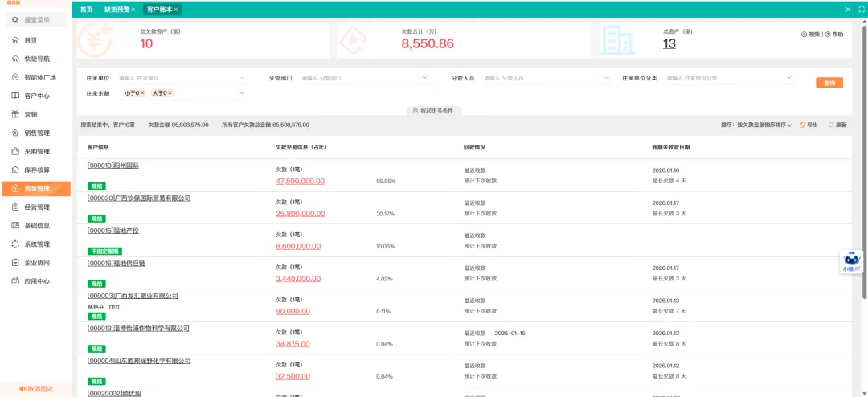Image resolution: width=868 pixels, height=397 pixels.
Task: Click the 刷新 refresh icon
Action: (x=831, y=125)
